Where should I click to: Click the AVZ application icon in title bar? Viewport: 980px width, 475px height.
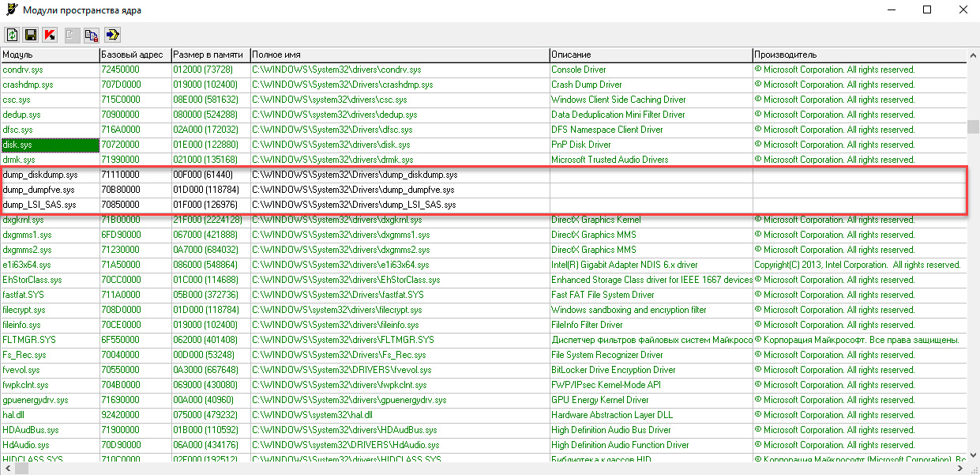coord(10,9)
